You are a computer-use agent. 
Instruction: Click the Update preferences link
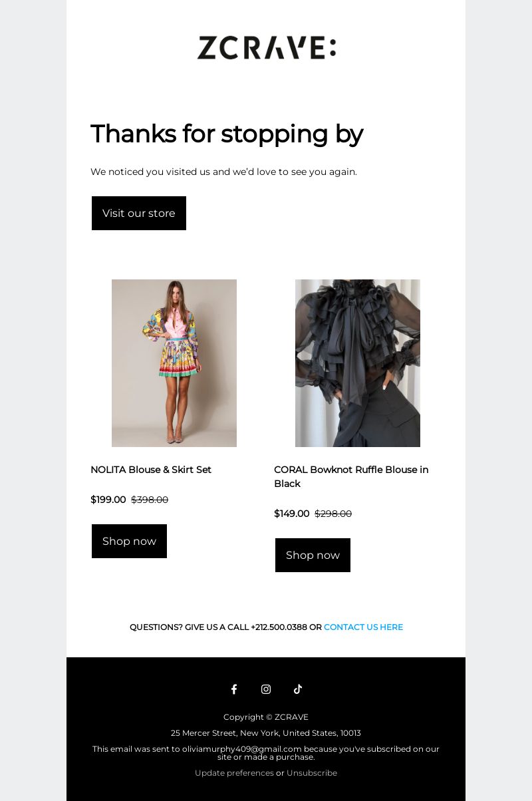point(234,773)
